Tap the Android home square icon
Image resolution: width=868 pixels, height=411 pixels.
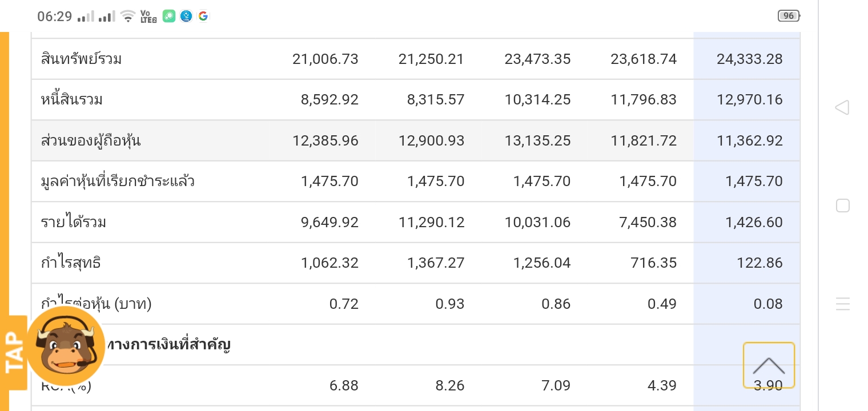tap(843, 205)
